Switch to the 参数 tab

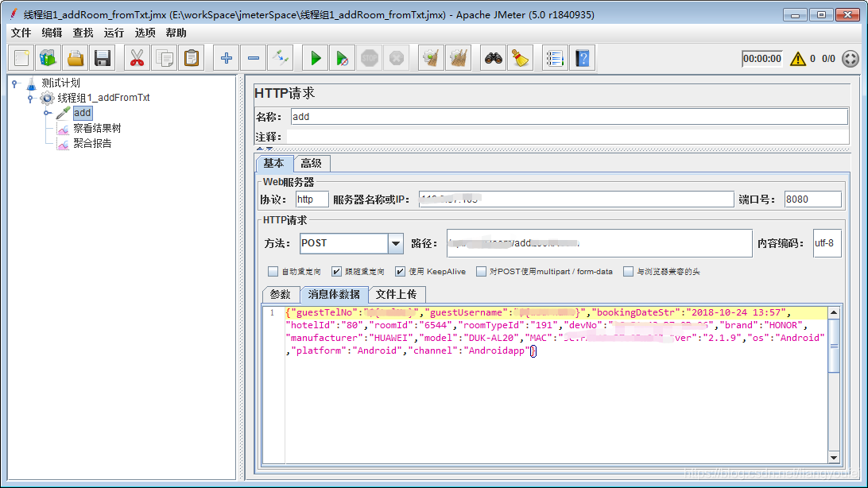pyautogui.click(x=280, y=294)
